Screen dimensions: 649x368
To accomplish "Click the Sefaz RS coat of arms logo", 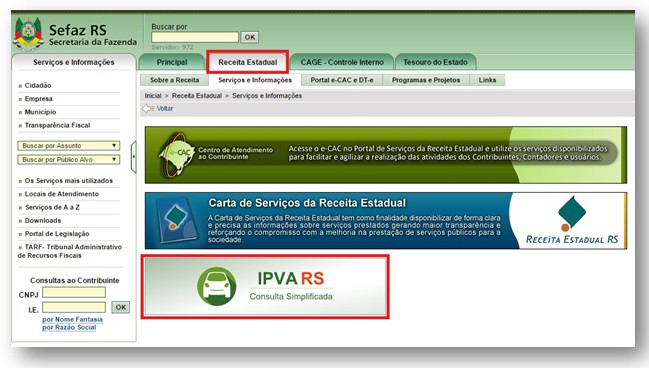I will point(28,34).
